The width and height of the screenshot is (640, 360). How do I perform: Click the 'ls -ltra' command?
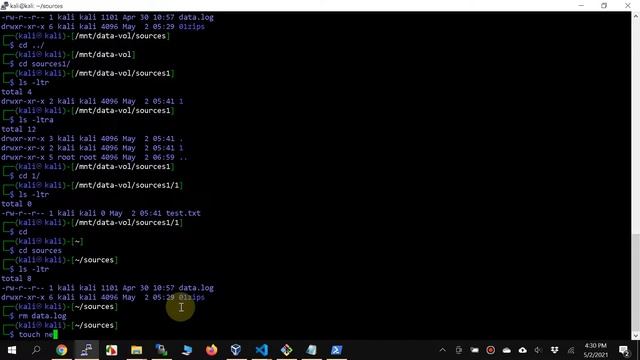(x=36, y=120)
